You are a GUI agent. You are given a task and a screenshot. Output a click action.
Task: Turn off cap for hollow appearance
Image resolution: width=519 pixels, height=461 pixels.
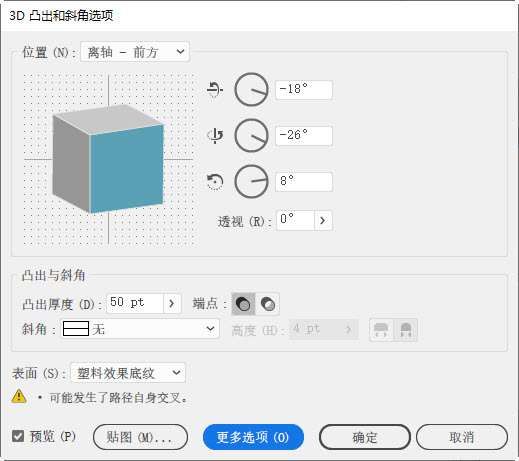coord(268,304)
